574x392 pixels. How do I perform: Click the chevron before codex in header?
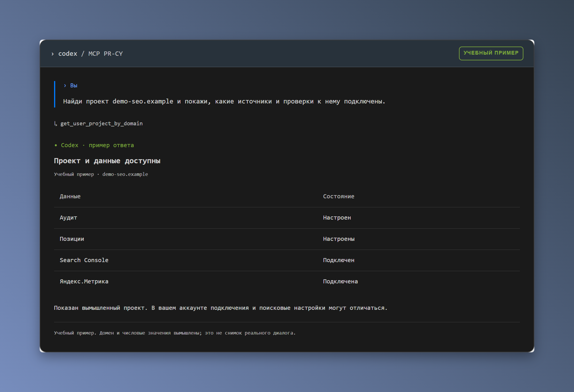(x=53, y=54)
